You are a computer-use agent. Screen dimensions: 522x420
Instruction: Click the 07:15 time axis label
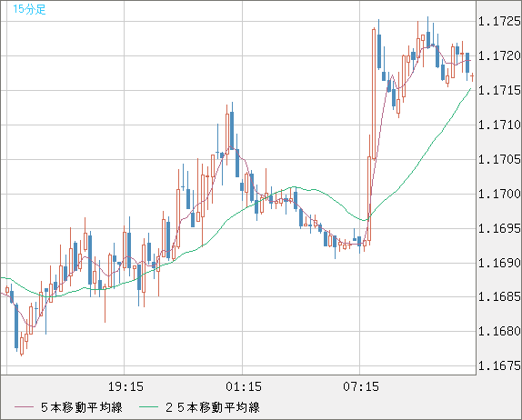(x=361, y=386)
